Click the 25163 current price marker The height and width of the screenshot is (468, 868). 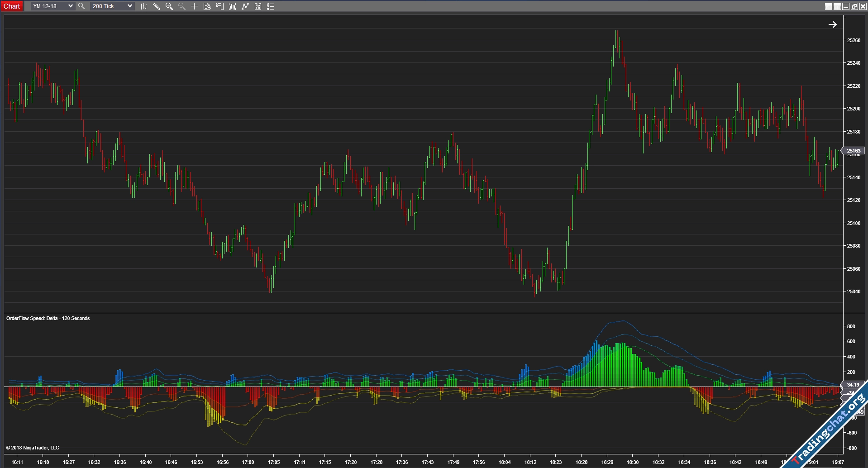(x=853, y=151)
